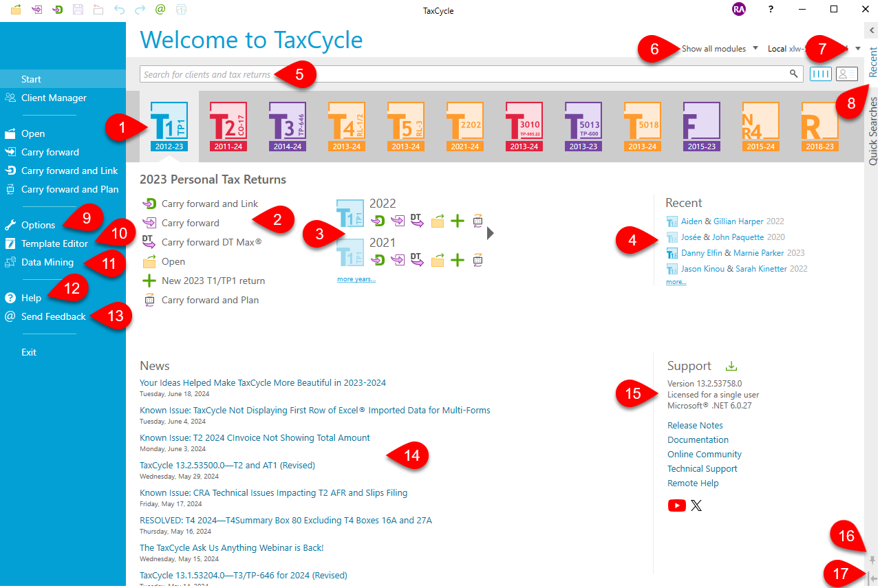Open the T2 corporate module tile

coord(228,127)
